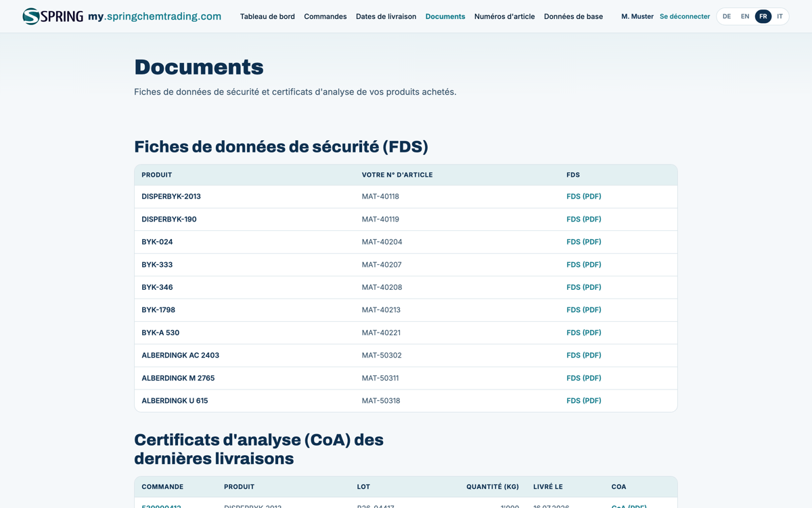The width and height of the screenshot is (812, 508).
Task: Select the FR language option
Action: point(763,16)
